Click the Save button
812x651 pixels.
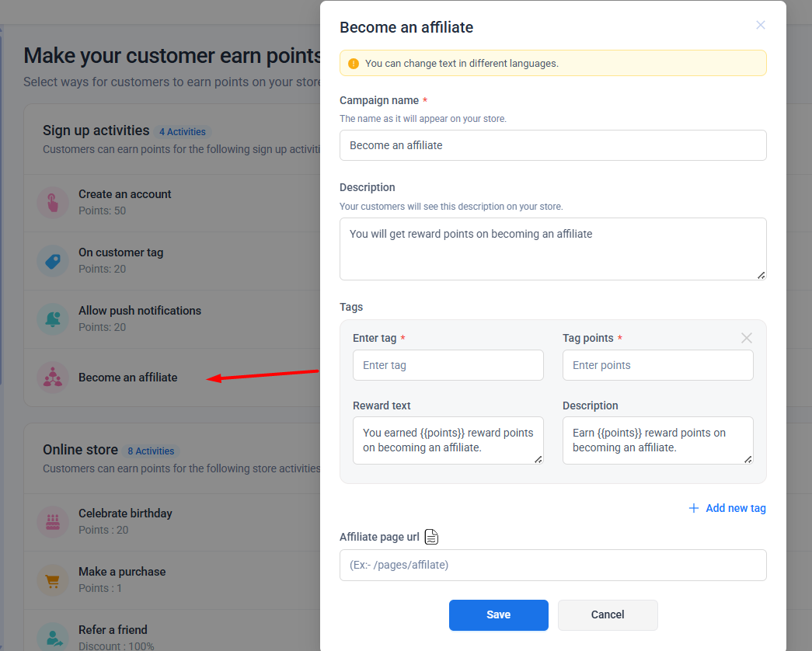pyautogui.click(x=498, y=614)
